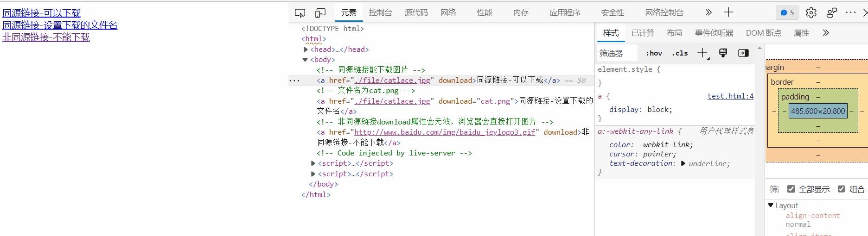
Task: Activate the inspect element picker icon
Action: pyautogui.click(x=300, y=12)
